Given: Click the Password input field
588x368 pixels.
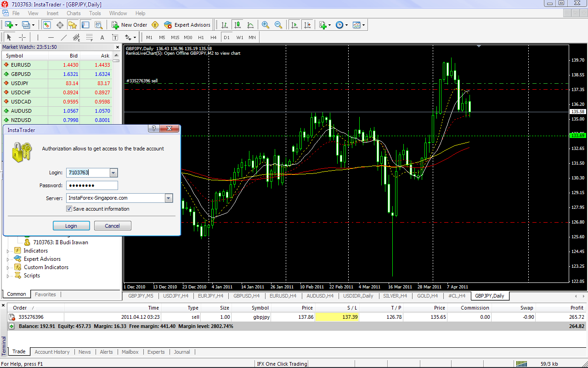Looking at the screenshot, I should [92, 185].
